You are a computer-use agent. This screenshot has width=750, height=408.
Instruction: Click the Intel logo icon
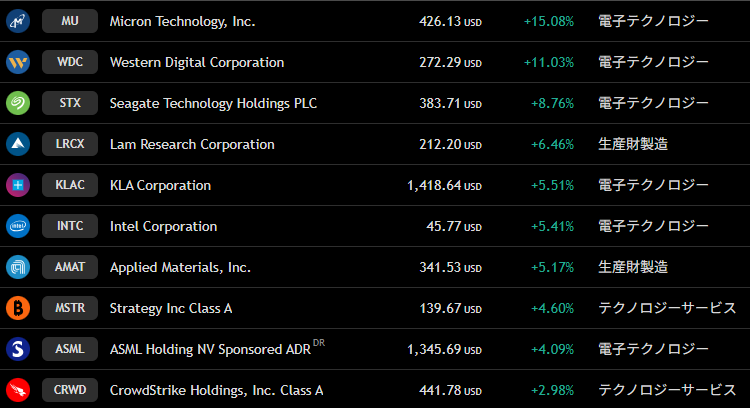(x=18, y=226)
